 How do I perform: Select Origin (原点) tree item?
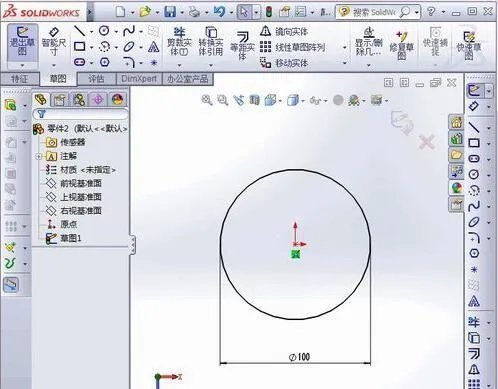62,224
